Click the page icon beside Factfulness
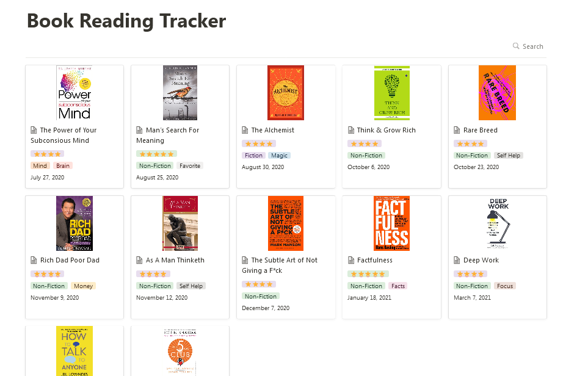The height and width of the screenshot is (376, 588). coord(350,260)
